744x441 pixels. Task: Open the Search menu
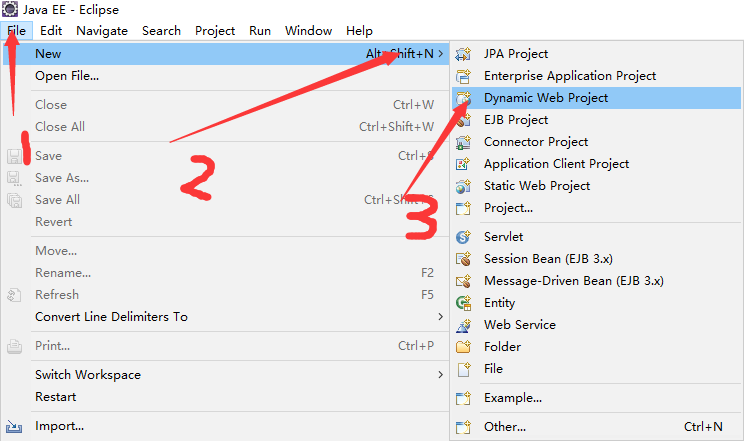[x=161, y=31]
